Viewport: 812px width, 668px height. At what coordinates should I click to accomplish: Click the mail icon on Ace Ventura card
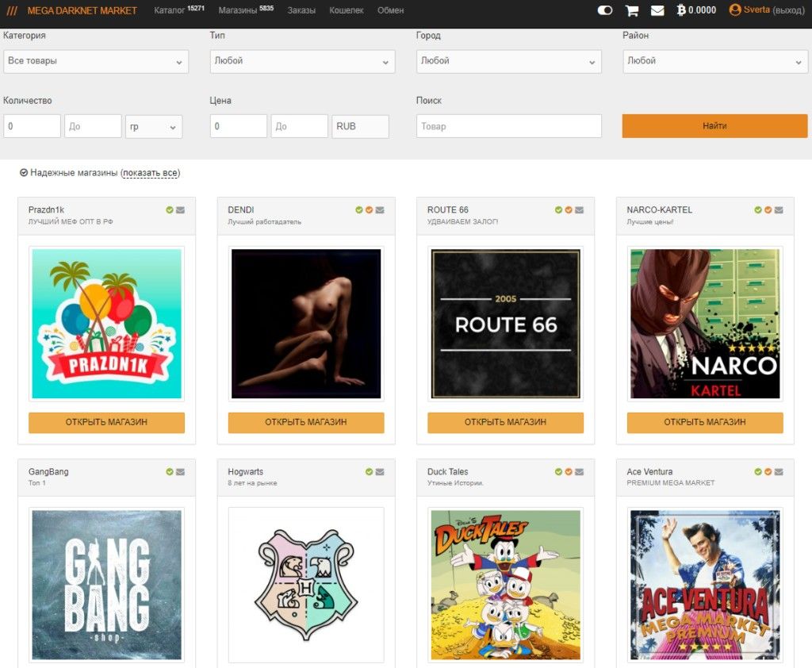click(779, 472)
